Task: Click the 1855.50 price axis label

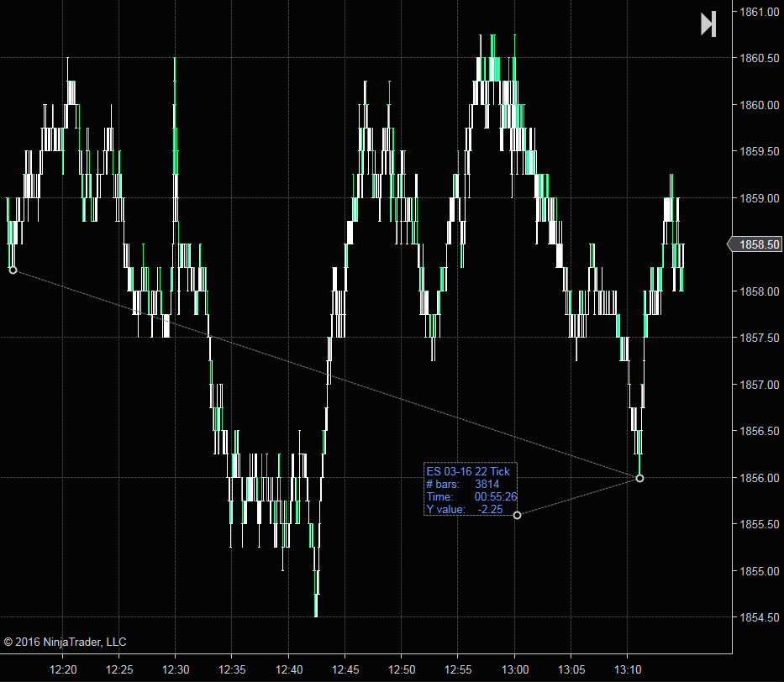Action: click(759, 524)
